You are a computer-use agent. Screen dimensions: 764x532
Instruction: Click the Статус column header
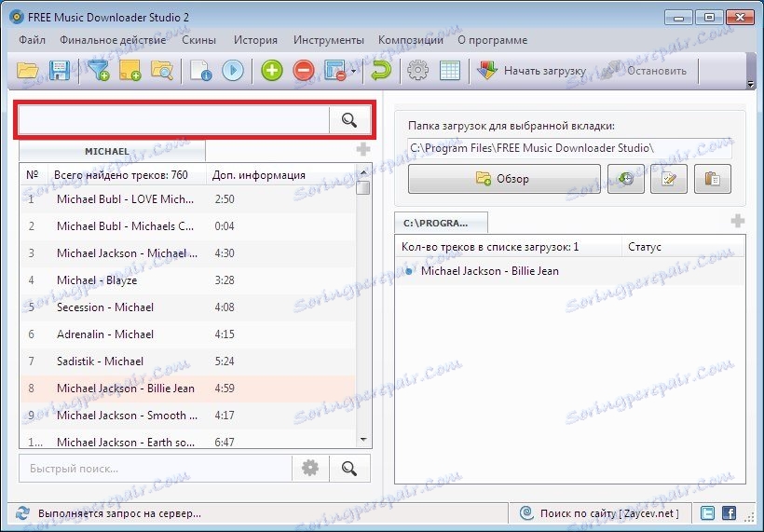683,247
